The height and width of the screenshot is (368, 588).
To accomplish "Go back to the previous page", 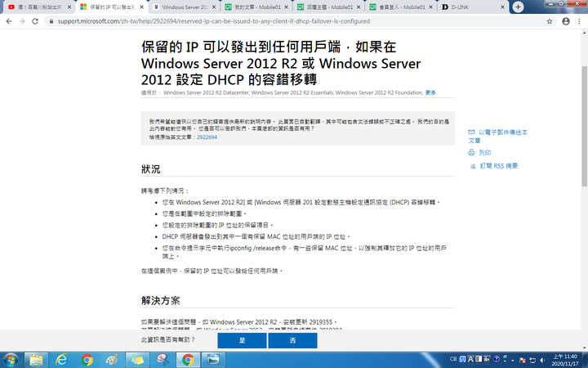I will point(9,21).
